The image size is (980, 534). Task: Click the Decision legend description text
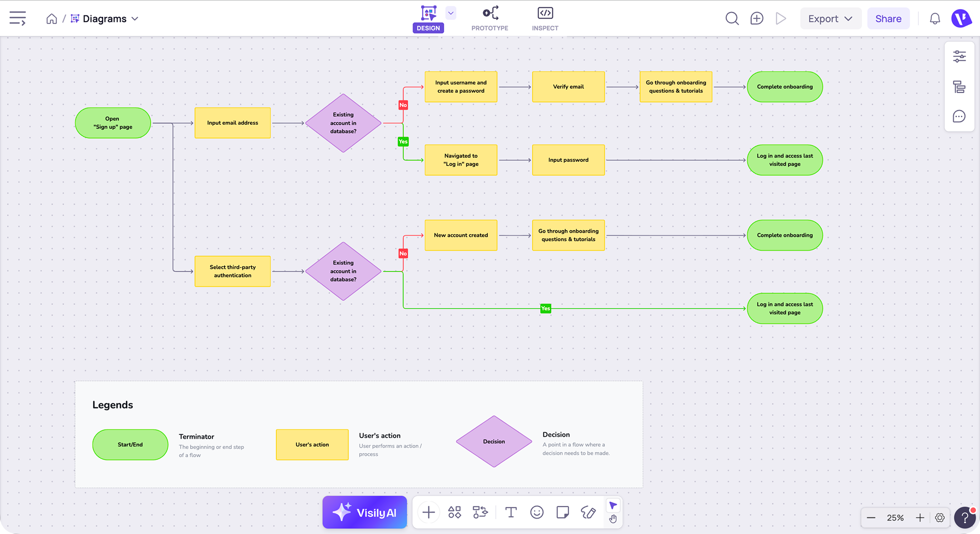pos(576,449)
